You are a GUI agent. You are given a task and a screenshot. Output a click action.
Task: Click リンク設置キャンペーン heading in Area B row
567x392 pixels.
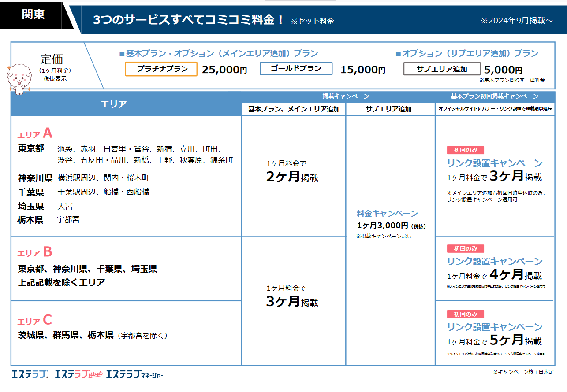pyautogui.click(x=495, y=261)
